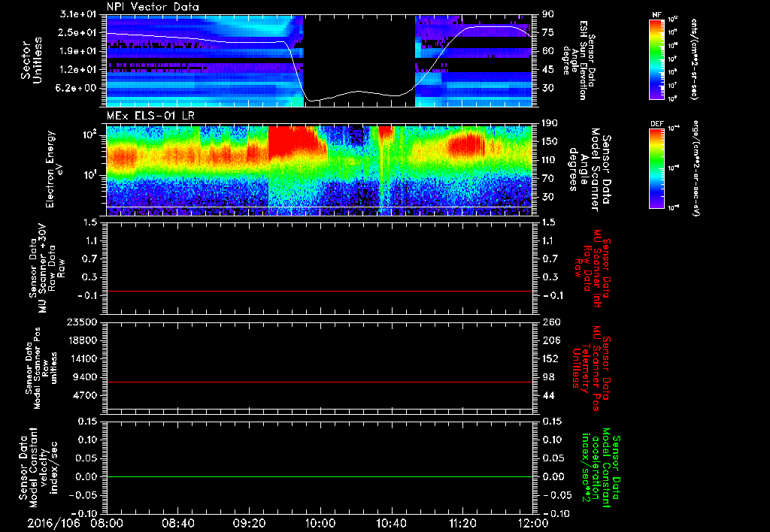Click the NF color scale bar

point(656,59)
